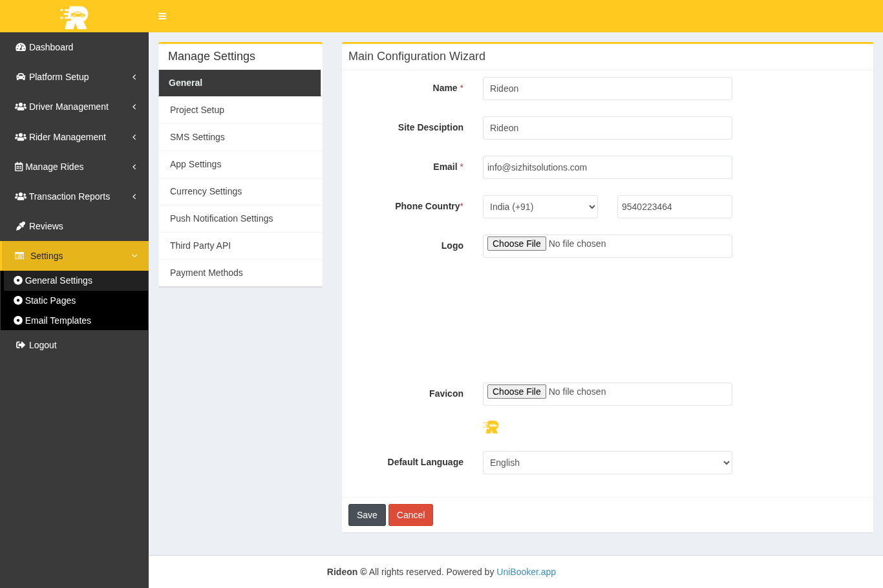883x588 pixels.
Task: Open the Phone Country dropdown
Action: pyautogui.click(x=540, y=207)
